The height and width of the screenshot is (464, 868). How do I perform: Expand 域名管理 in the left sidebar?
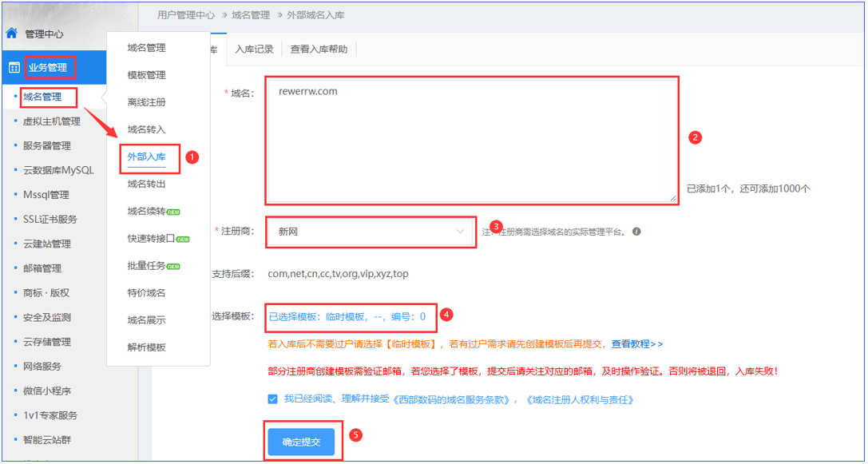(42, 97)
